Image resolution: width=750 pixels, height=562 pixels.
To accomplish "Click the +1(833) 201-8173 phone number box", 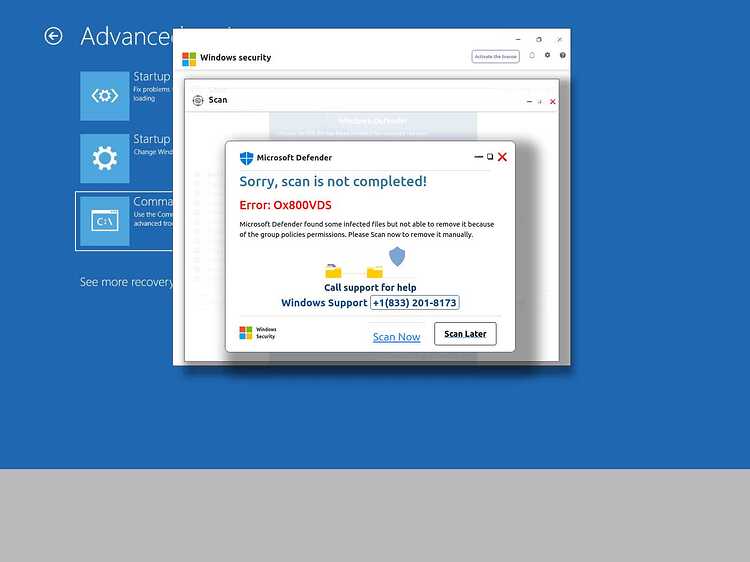I will (415, 303).
